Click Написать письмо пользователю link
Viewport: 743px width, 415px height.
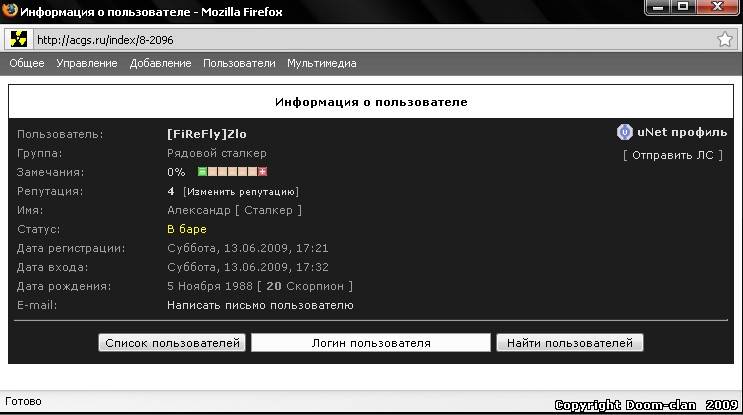(260, 305)
